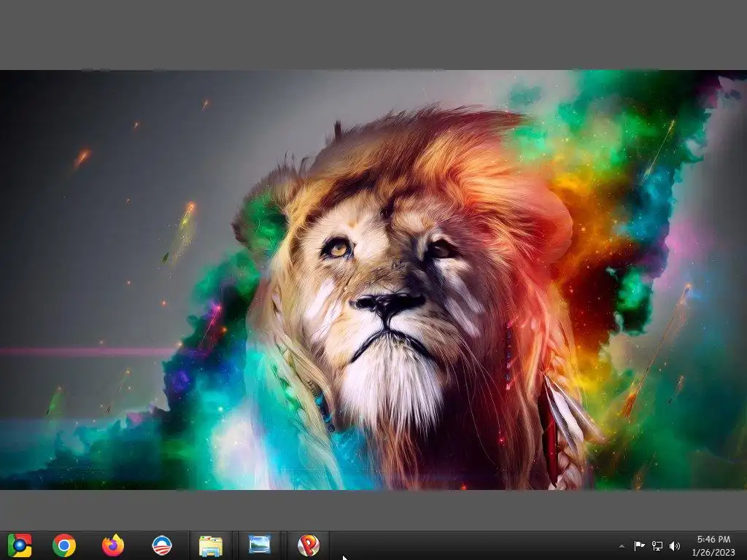
Task: Launch Google Chrome from the taskbar
Action: point(64,545)
